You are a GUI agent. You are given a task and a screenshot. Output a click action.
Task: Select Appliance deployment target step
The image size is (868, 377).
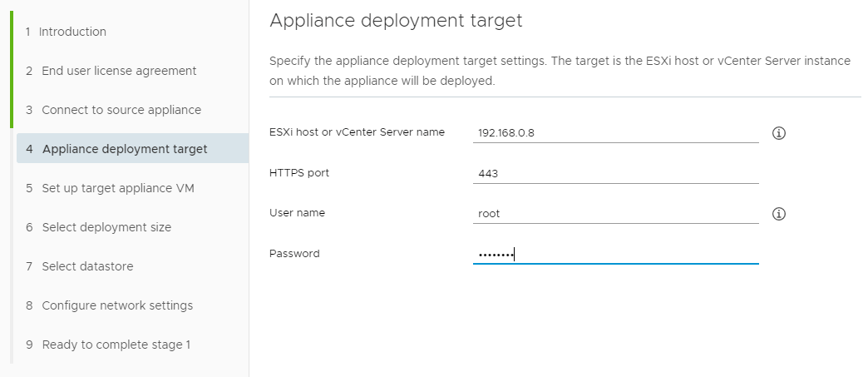[132, 149]
